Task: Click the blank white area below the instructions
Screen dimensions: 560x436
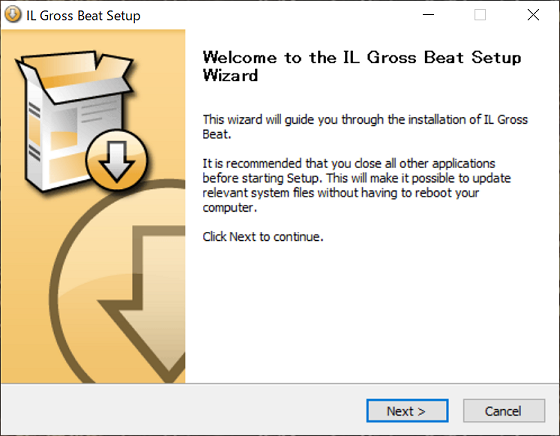Action: [371, 314]
